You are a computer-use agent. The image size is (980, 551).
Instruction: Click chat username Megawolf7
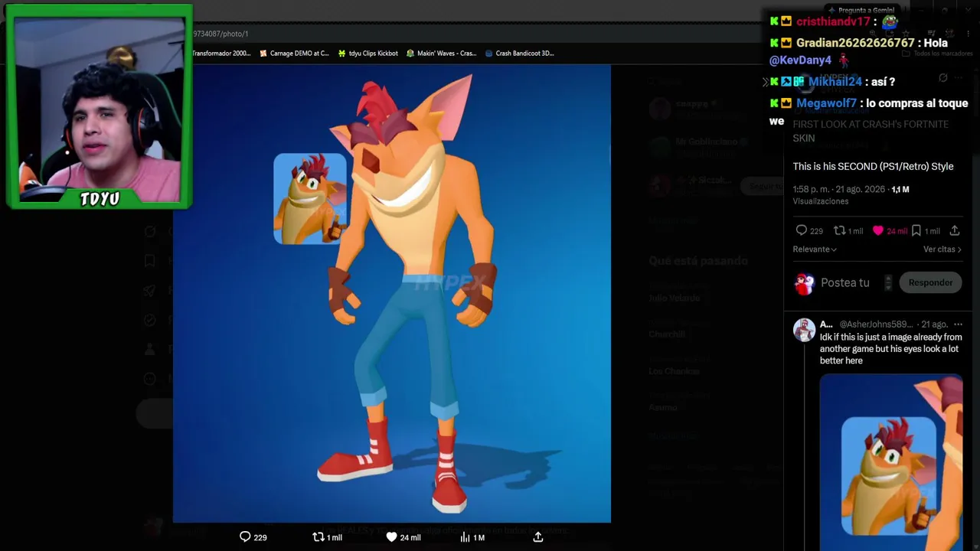826,103
